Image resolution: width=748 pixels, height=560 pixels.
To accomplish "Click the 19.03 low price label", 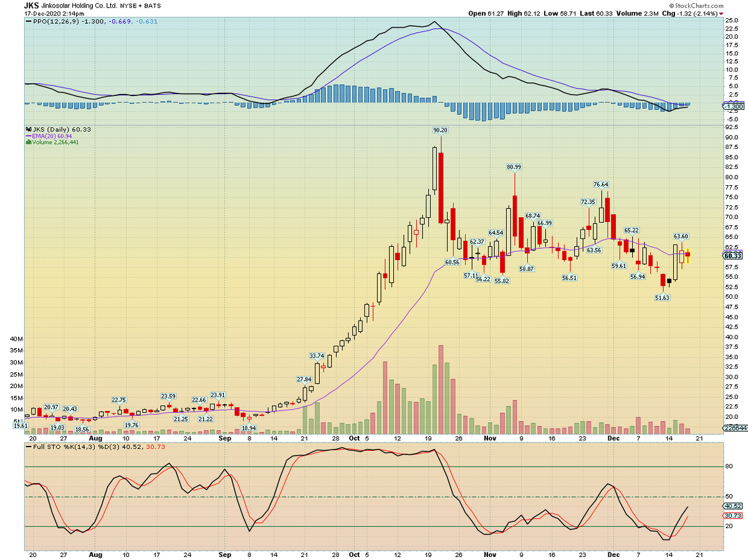I will [57, 428].
